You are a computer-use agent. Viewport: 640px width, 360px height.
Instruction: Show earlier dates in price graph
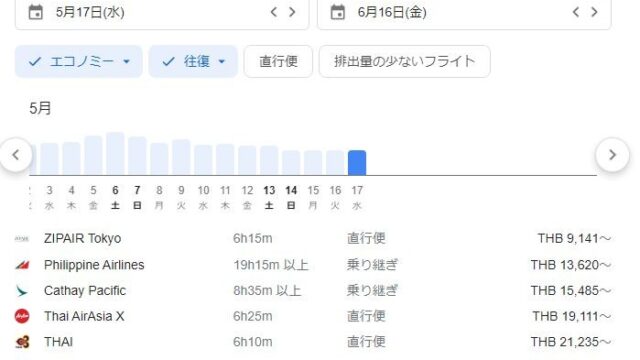coord(16,155)
